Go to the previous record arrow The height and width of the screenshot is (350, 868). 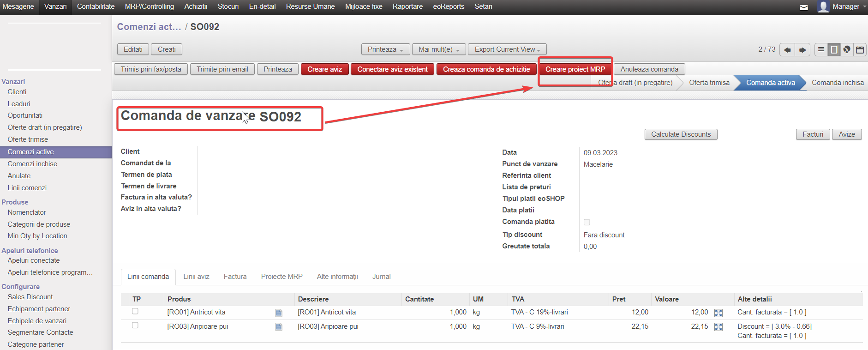pyautogui.click(x=787, y=50)
